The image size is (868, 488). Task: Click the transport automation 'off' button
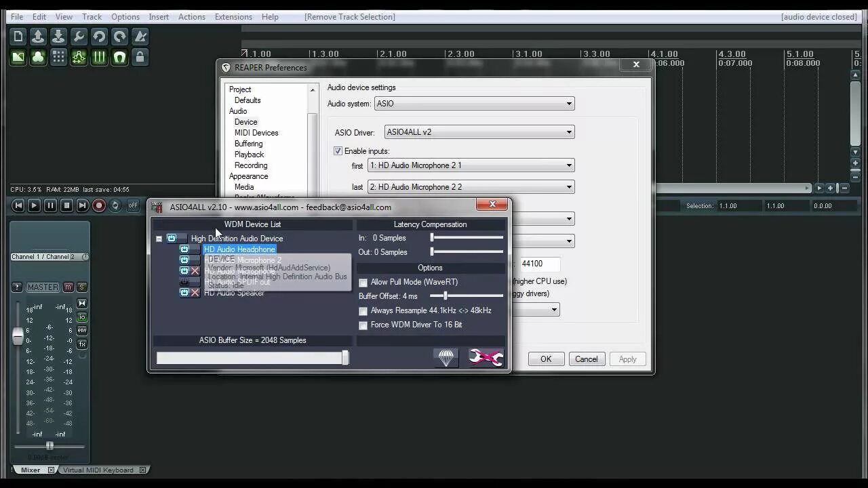(133, 205)
